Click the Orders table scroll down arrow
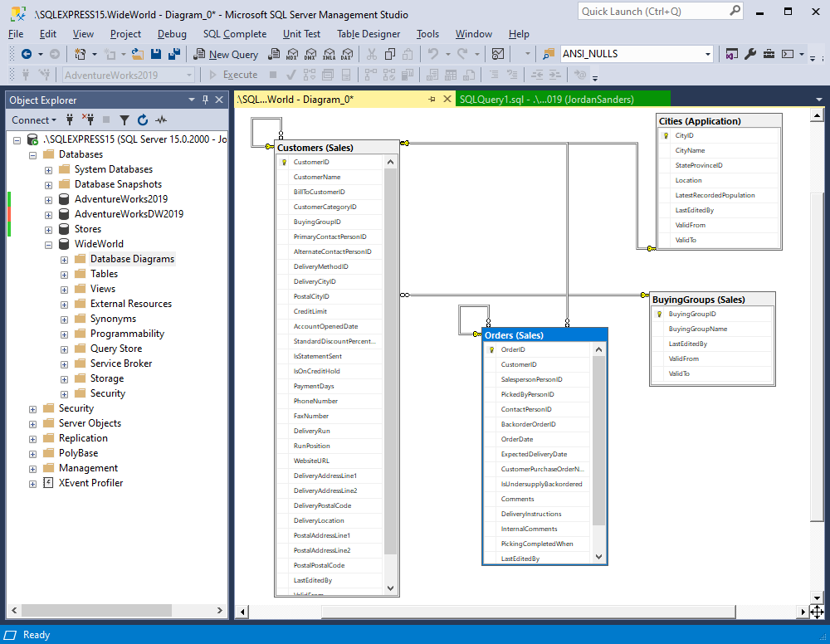 pyautogui.click(x=598, y=557)
